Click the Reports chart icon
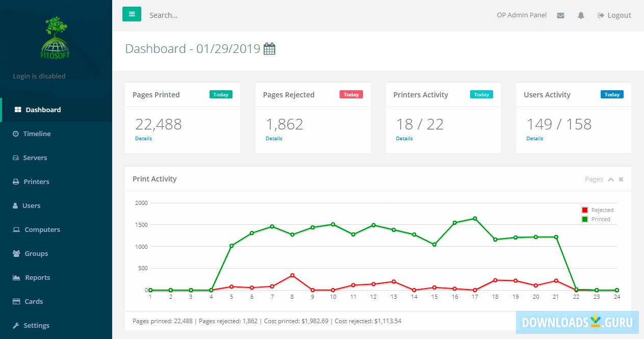This screenshot has height=339, width=644. [x=16, y=277]
